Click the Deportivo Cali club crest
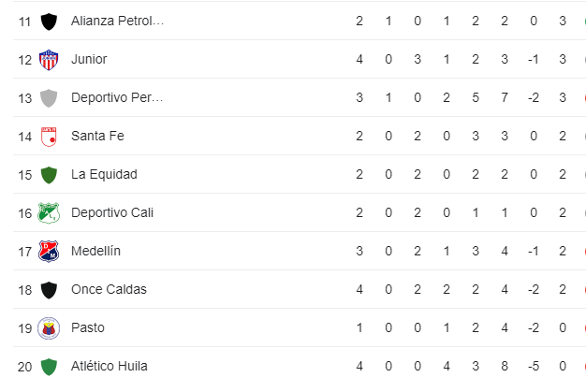 click(x=49, y=213)
